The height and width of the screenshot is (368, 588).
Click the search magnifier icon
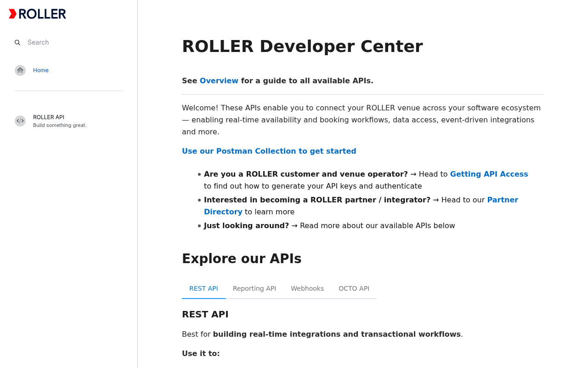(x=17, y=42)
